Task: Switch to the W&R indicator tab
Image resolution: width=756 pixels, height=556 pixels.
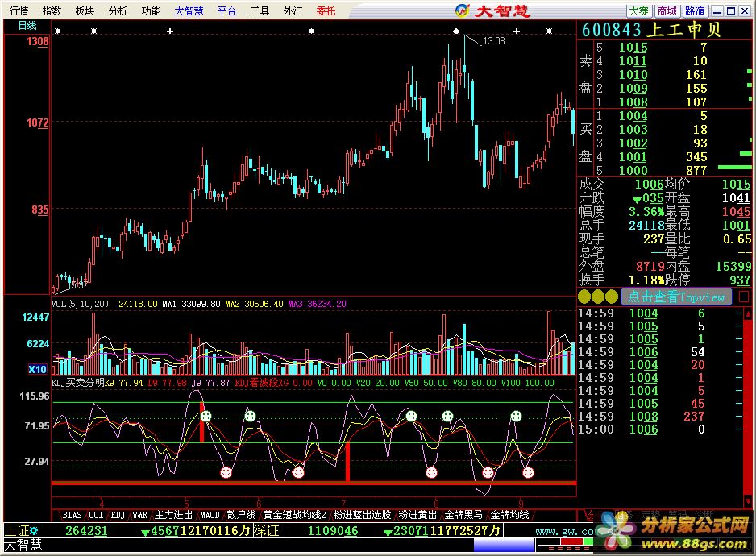Action: [x=139, y=515]
